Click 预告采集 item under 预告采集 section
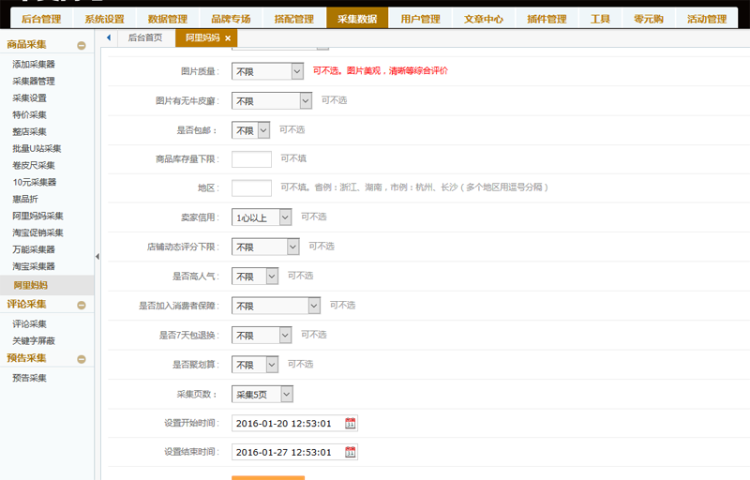 tap(29, 378)
